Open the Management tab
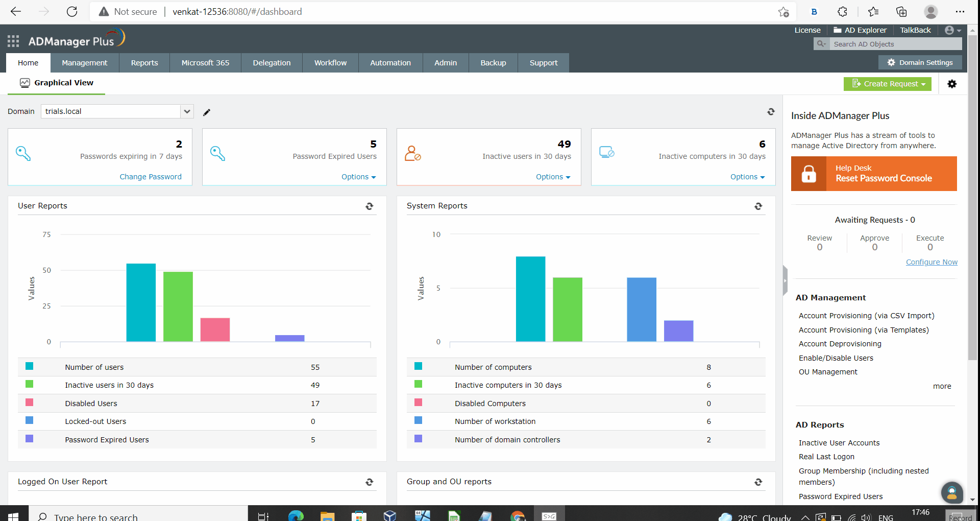Viewport: 980px width, 521px height. (x=85, y=63)
